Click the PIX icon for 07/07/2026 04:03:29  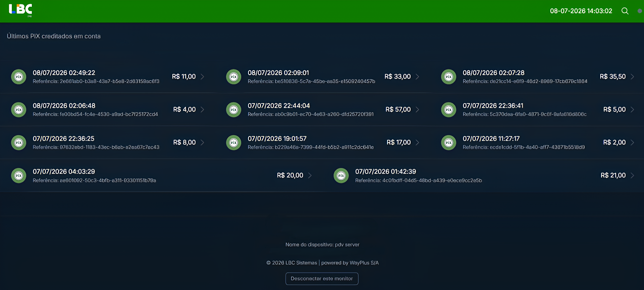pyautogui.click(x=19, y=176)
